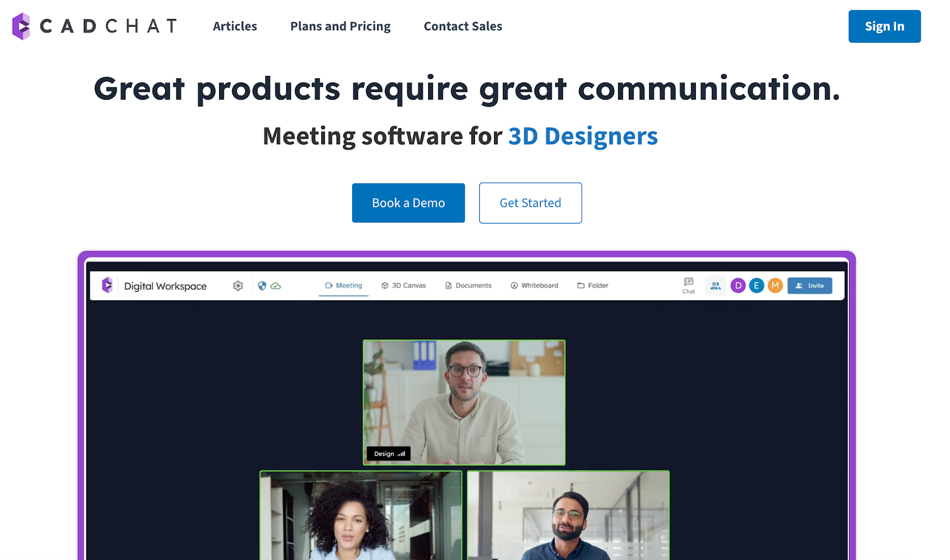Switch to the Documents tab
Image resolution: width=950 pixels, height=560 pixels.
[x=468, y=286]
